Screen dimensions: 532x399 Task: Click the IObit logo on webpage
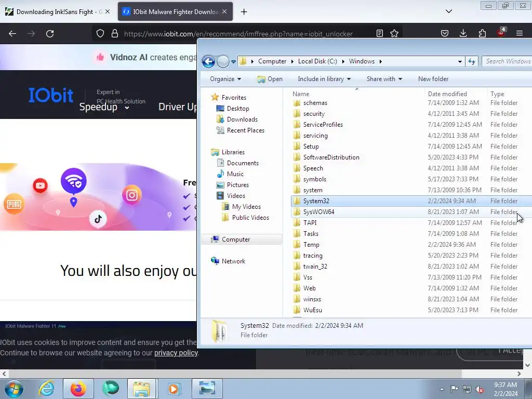coord(50,95)
